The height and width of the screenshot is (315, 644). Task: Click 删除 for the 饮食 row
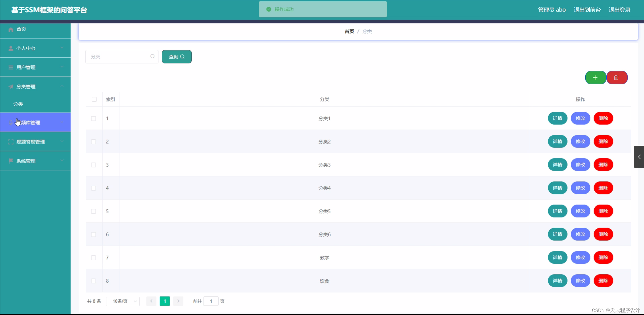[603, 281]
